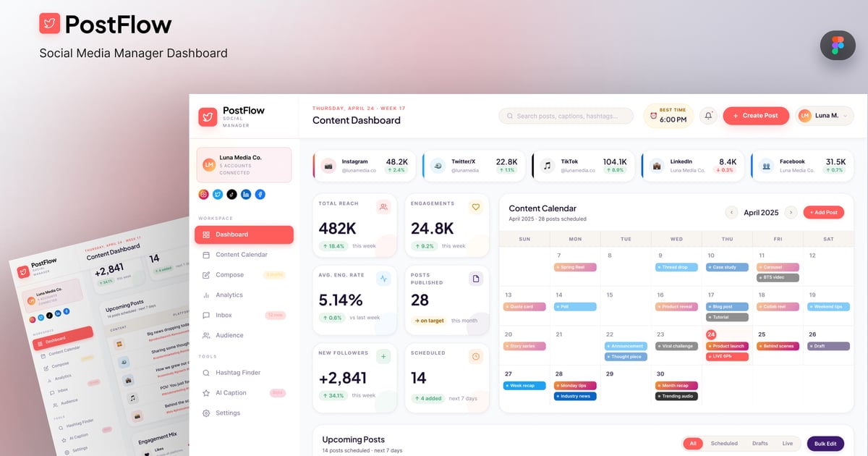
Task: Click the Instagram 48.2K stats card
Action: [365, 166]
